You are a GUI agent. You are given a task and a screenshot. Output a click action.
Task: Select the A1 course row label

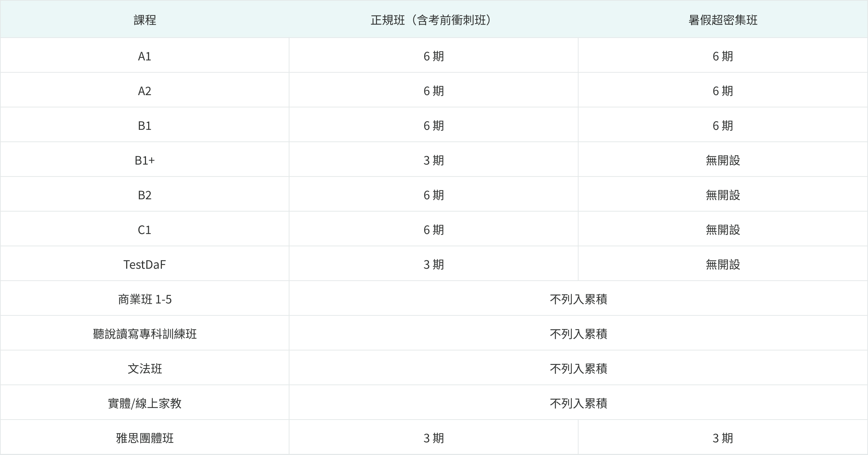(x=145, y=56)
